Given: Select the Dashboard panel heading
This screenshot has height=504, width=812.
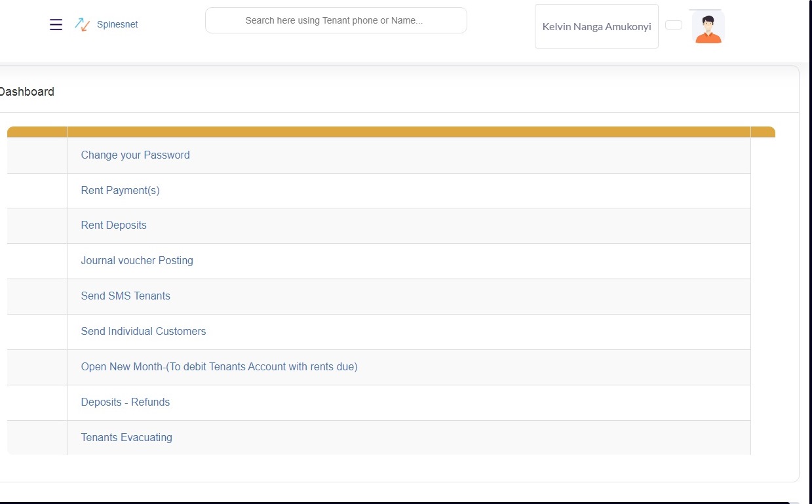Looking at the screenshot, I should click(x=26, y=92).
